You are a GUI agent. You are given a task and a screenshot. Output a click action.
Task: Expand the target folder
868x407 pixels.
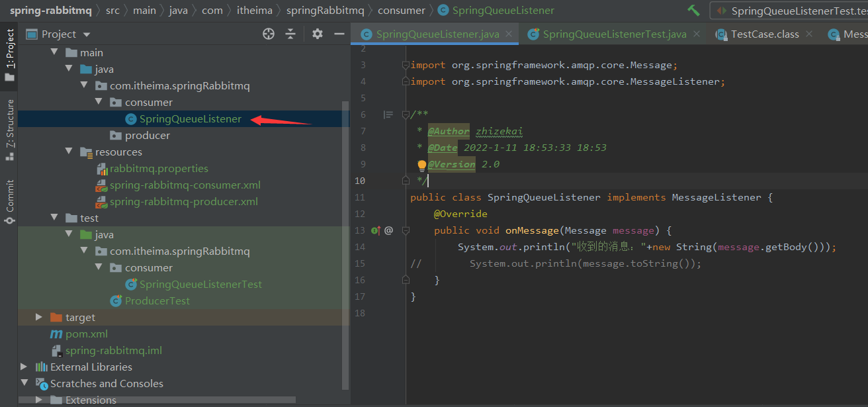tap(39, 317)
